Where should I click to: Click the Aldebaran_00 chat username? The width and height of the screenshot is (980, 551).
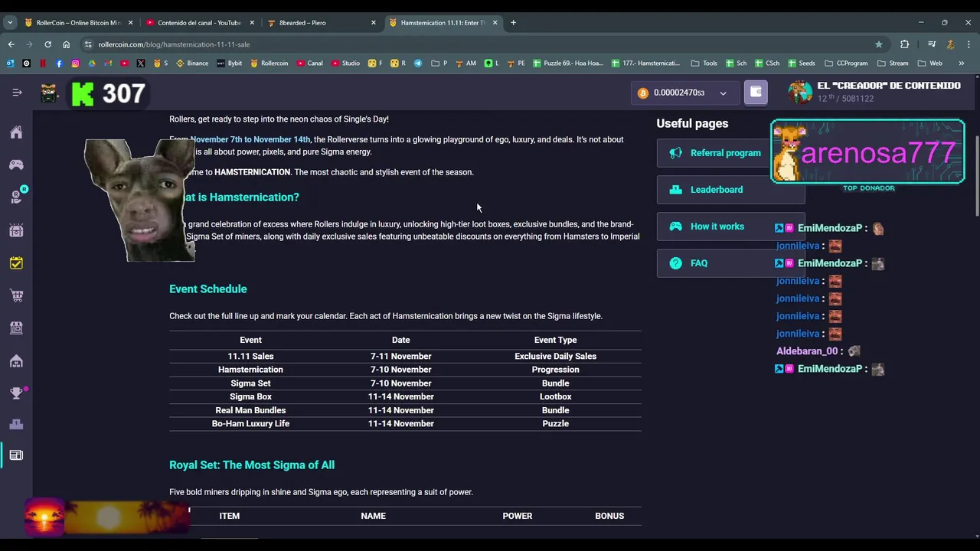[807, 351]
